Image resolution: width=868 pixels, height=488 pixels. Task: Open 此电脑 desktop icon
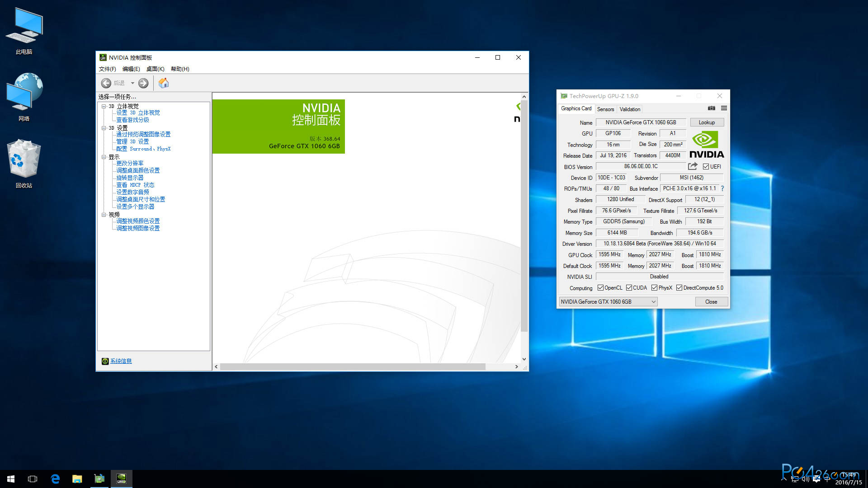(24, 31)
